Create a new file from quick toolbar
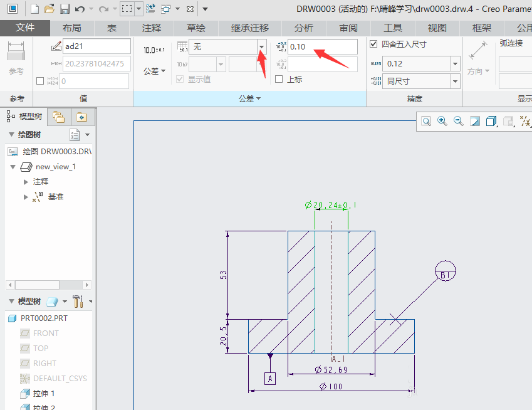The image size is (532, 410). [34, 9]
